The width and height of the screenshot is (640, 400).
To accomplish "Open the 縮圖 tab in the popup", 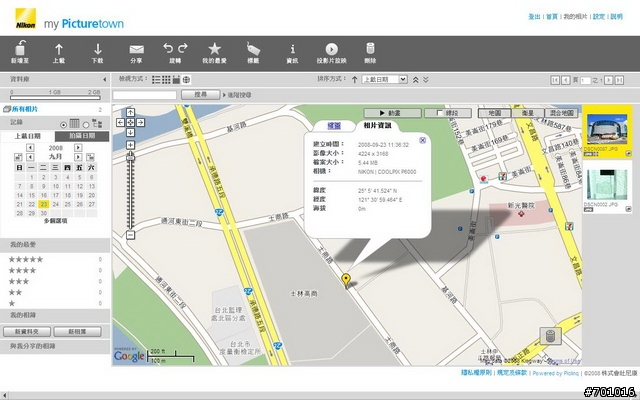I will [334, 126].
